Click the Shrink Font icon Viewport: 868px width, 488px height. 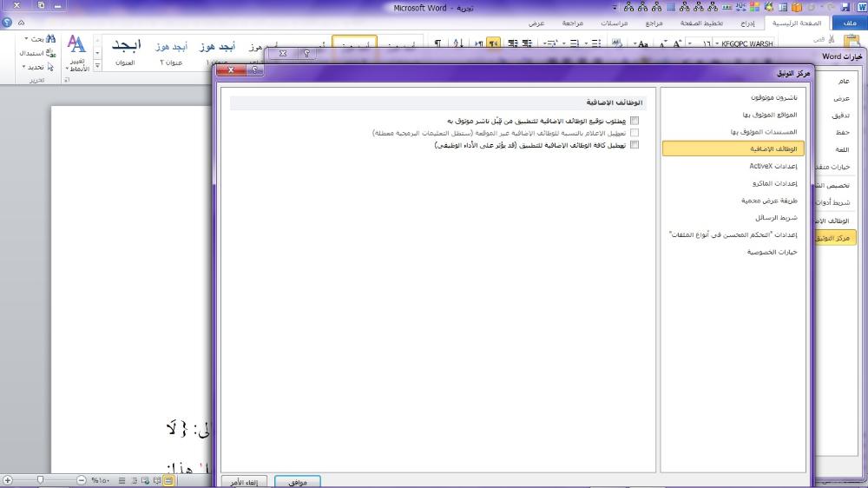pyautogui.click(x=662, y=43)
